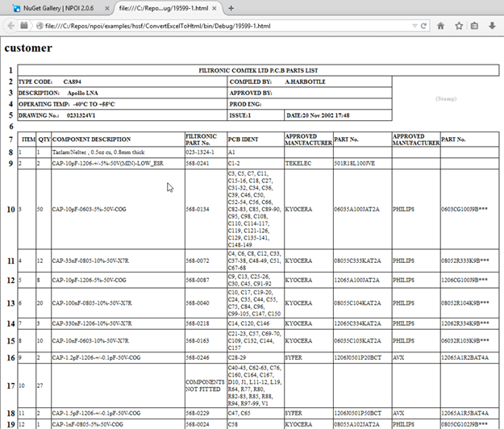The height and width of the screenshot is (429, 504).
Task: Close the 19599-1.html tab
Action: click(x=214, y=9)
